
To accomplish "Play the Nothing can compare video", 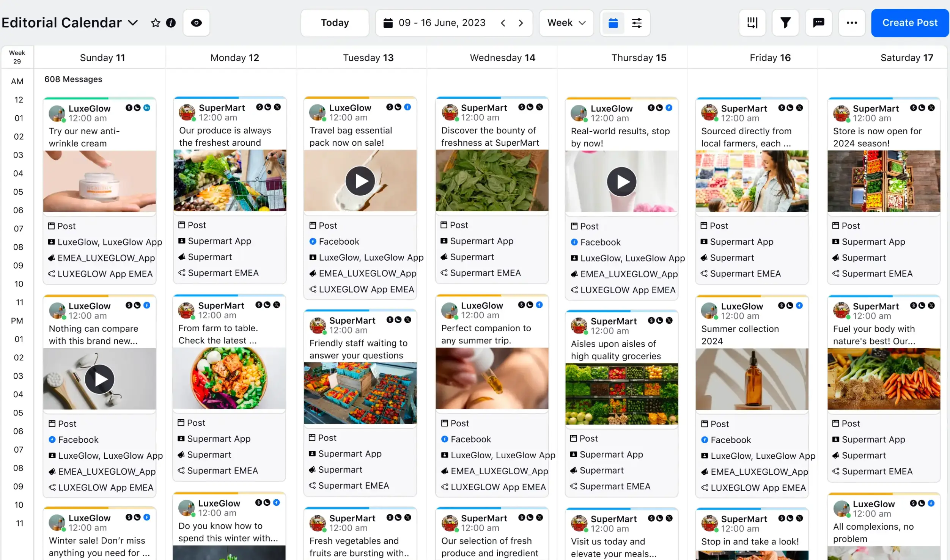I will (99, 379).
